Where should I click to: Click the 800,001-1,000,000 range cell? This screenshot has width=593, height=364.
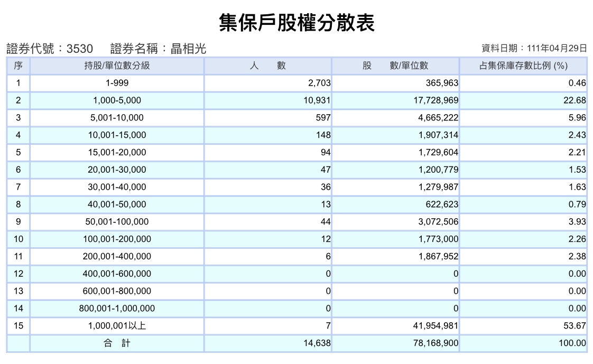tap(117, 309)
